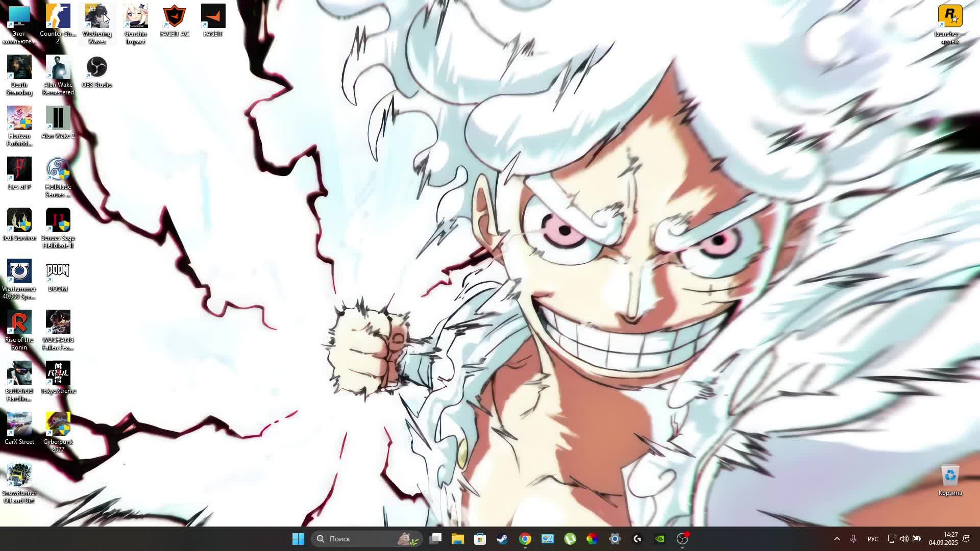
Task: Open Google Chrome from the taskbar
Action: tap(525, 539)
